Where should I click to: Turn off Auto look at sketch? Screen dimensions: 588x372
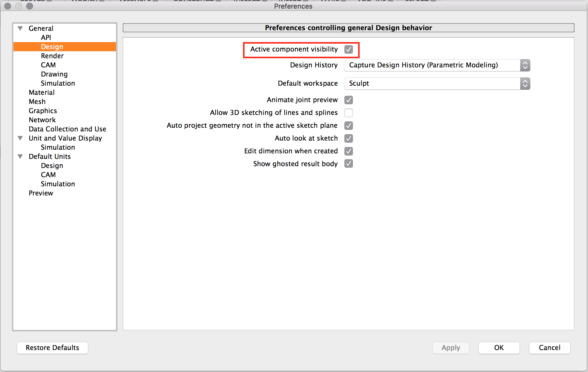click(x=348, y=138)
